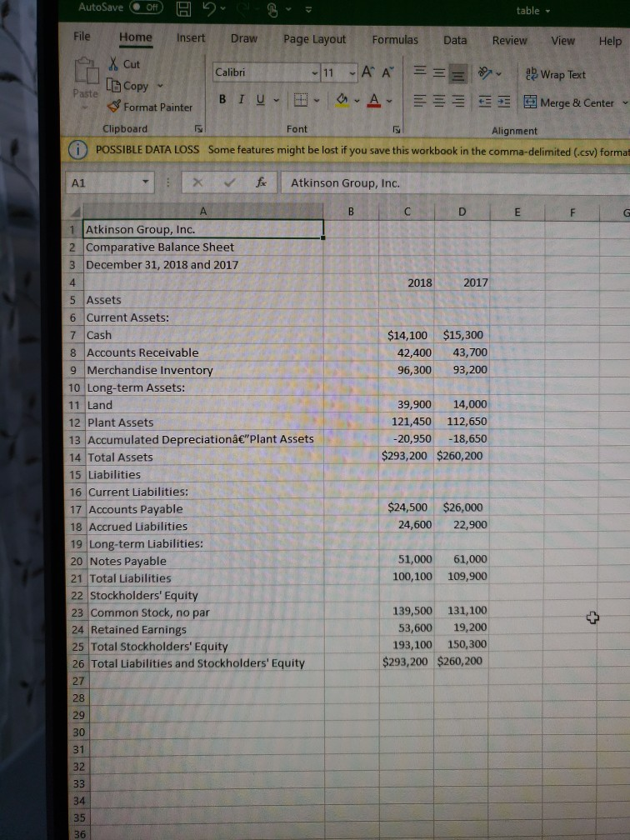The height and width of the screenshot is (840, 630).
Task: Open the Name Box dropdown arrow
Action: pos(145,182)
